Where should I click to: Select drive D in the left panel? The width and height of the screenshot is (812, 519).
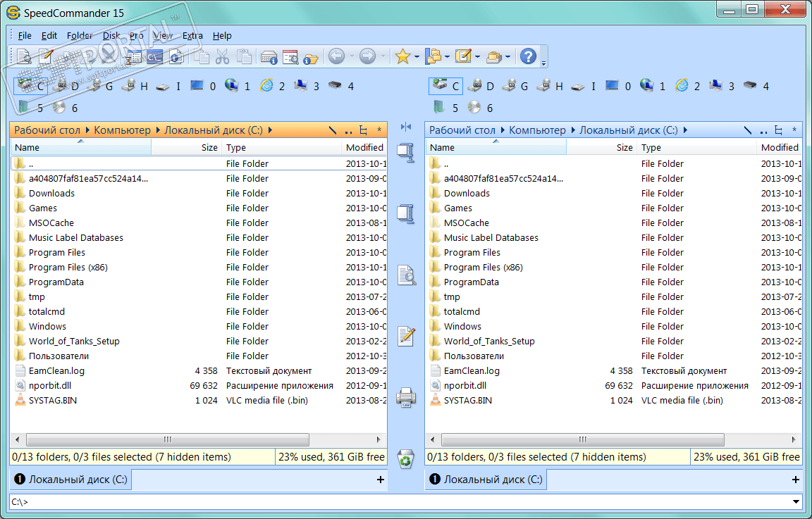[x=66, y=86]
